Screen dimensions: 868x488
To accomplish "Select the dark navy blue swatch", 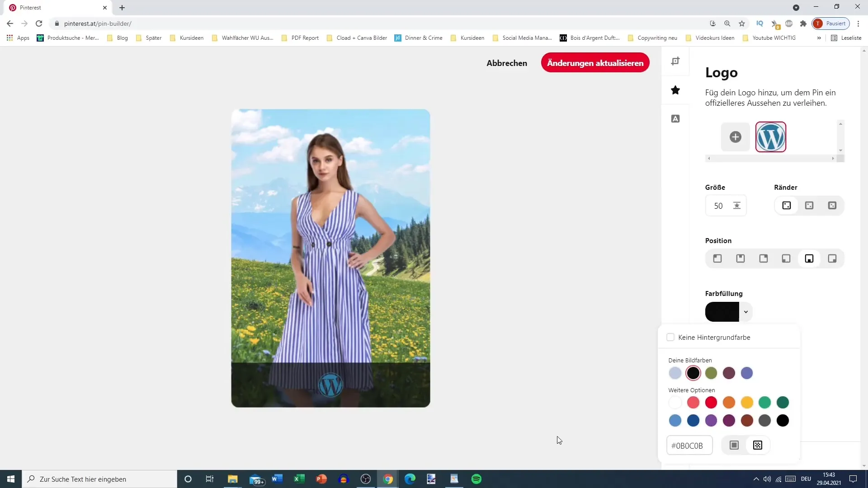I will tap(693, 421).
